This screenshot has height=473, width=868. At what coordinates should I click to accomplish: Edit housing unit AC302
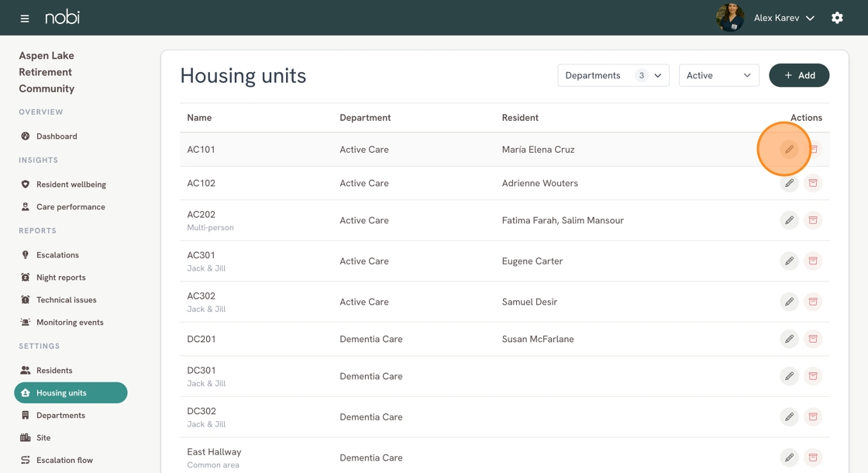click(x=789, y=302)
